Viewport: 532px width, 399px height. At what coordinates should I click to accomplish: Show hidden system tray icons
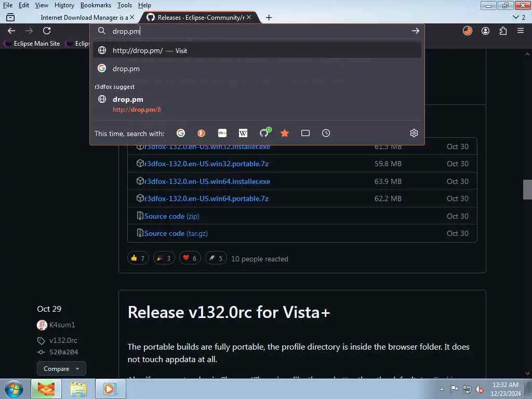coord(442,389)
